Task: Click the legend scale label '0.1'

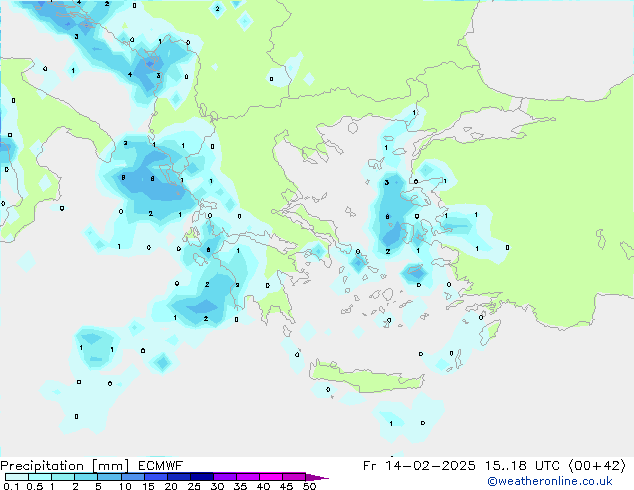Action: [11, 486]
